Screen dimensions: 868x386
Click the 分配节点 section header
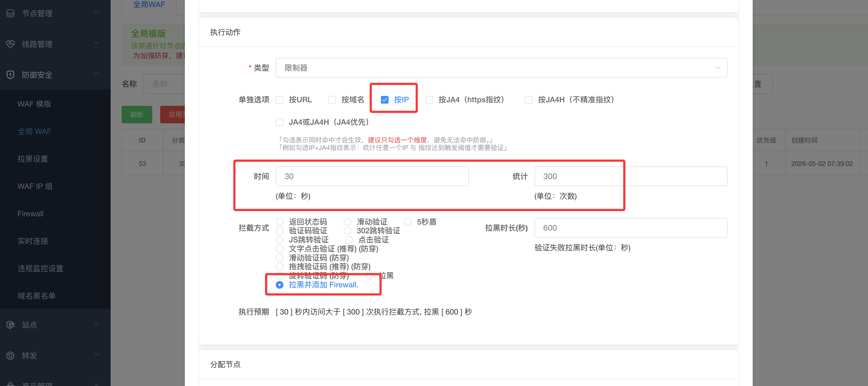tap(225, 364)
